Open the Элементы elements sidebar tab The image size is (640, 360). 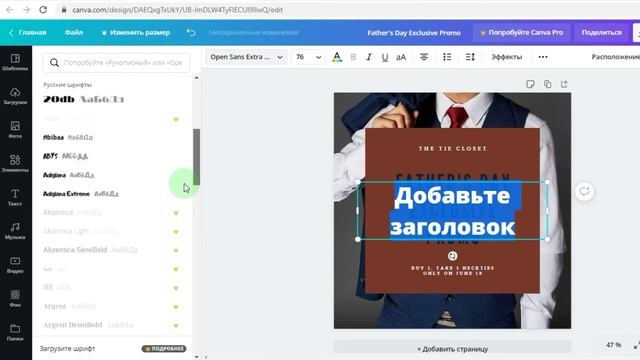point(15,163)
